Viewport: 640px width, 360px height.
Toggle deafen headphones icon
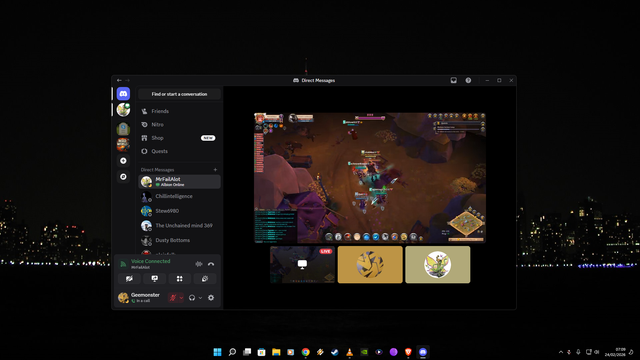[x=192, y=298]
